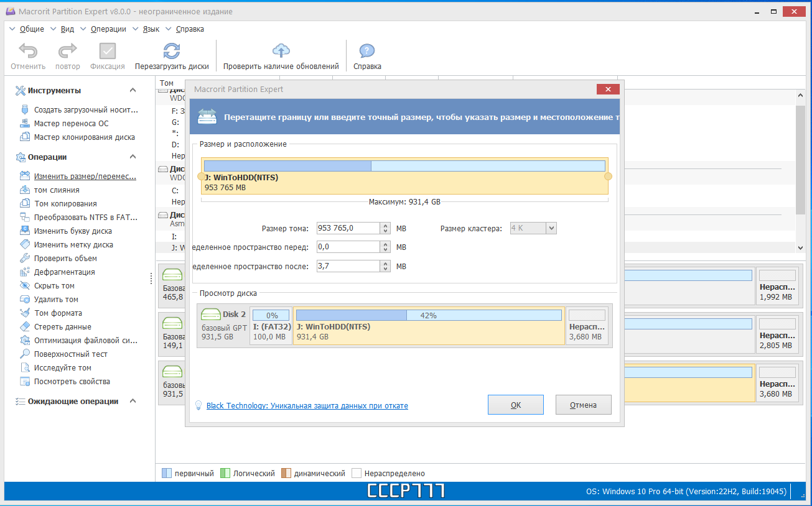Click the right resize handle of J: partition
The height and width of the screenshot is (506, 812).
[x=609, y=177]
